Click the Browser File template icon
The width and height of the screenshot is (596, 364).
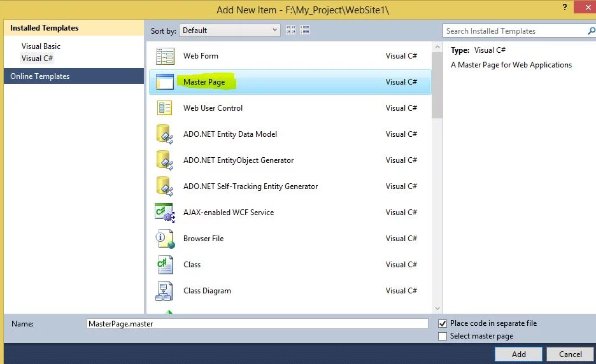(166, 239)
